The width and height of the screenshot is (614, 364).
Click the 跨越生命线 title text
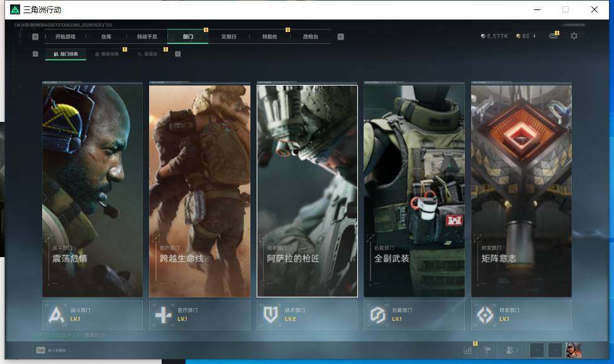click(x=182, y=258)
